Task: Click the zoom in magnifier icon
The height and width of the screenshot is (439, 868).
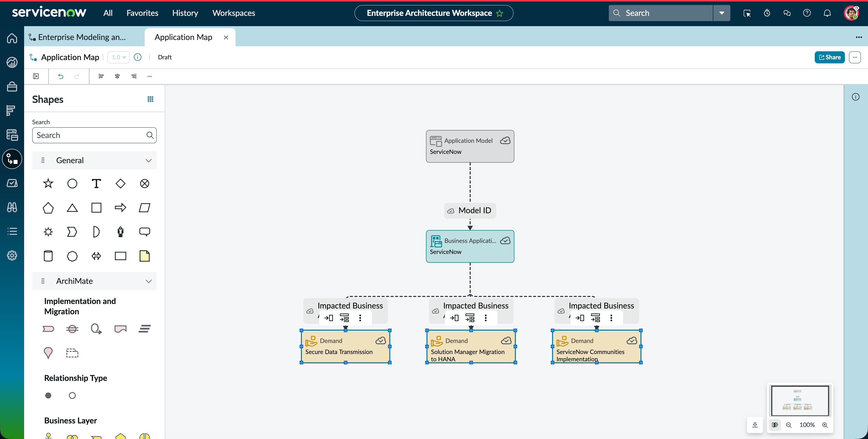Action: coord(825,425)
